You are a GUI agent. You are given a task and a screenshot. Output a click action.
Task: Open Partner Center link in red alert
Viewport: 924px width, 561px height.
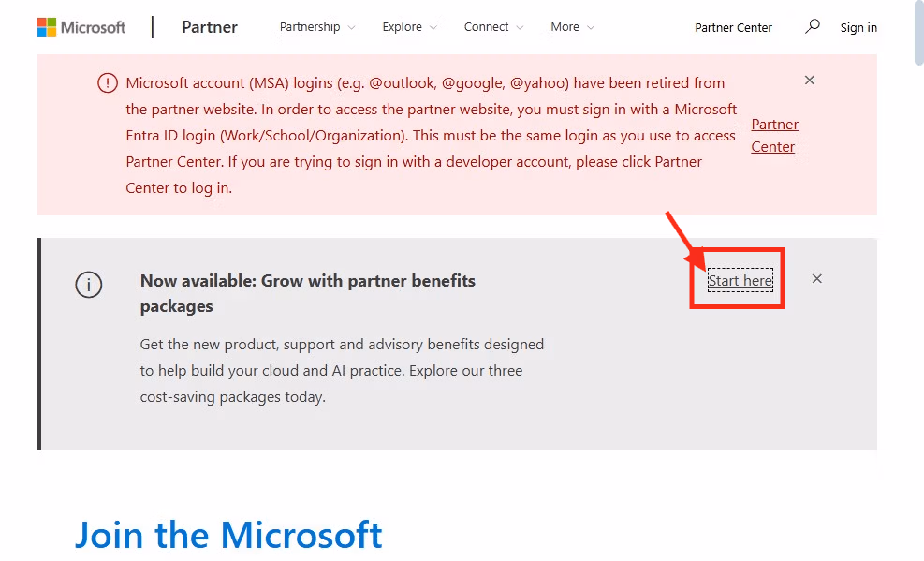tap(774, 136)
